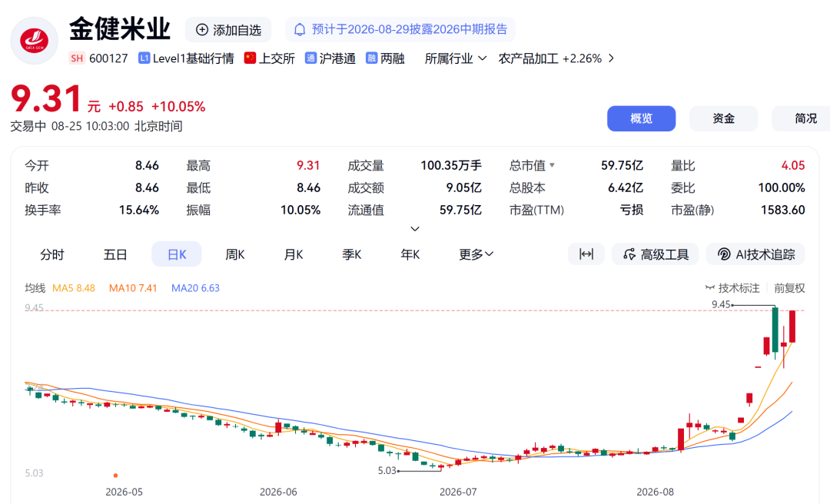The width and height of the screenshot is (830, 504).
Task: Click the 2026-08 date axis label
Action: point(656,492)
